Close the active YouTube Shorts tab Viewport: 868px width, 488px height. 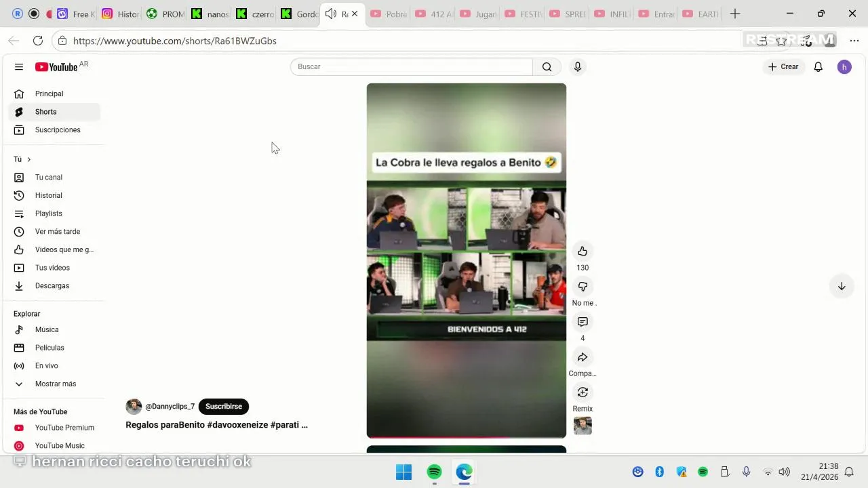tap(355, 14)
